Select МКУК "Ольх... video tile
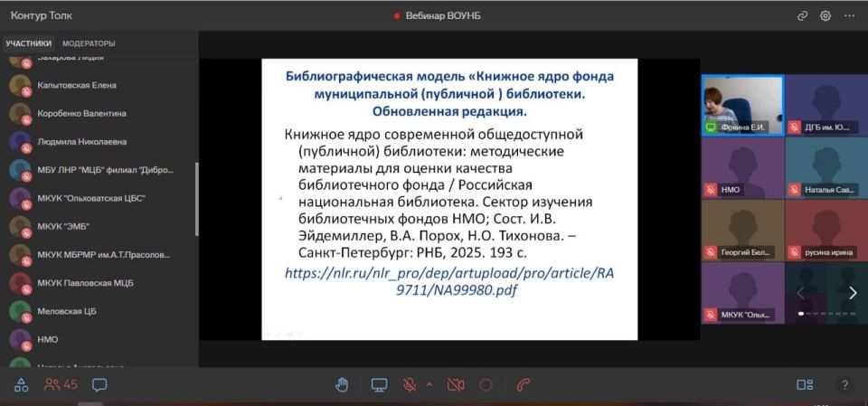The height and width of the screenshot is (406, 868). pyautogui.click(x=743, y=293)
